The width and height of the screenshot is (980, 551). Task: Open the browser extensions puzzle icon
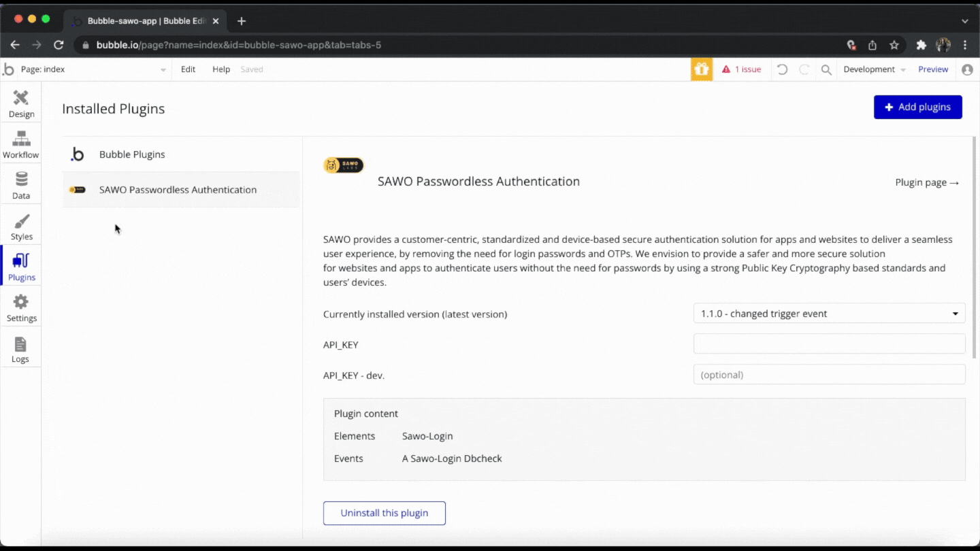coord(921,45)
